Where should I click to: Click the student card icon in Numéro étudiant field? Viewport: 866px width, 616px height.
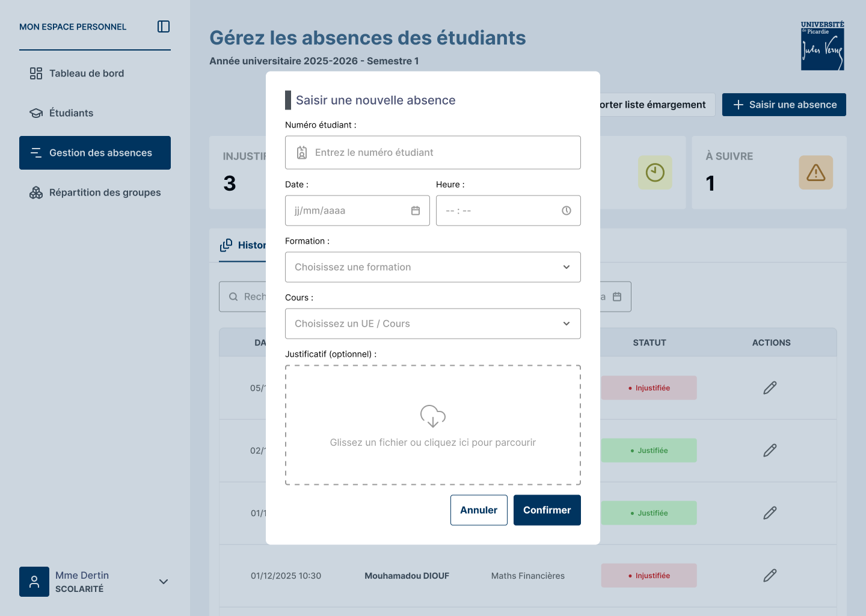click(x=302, y=152)
